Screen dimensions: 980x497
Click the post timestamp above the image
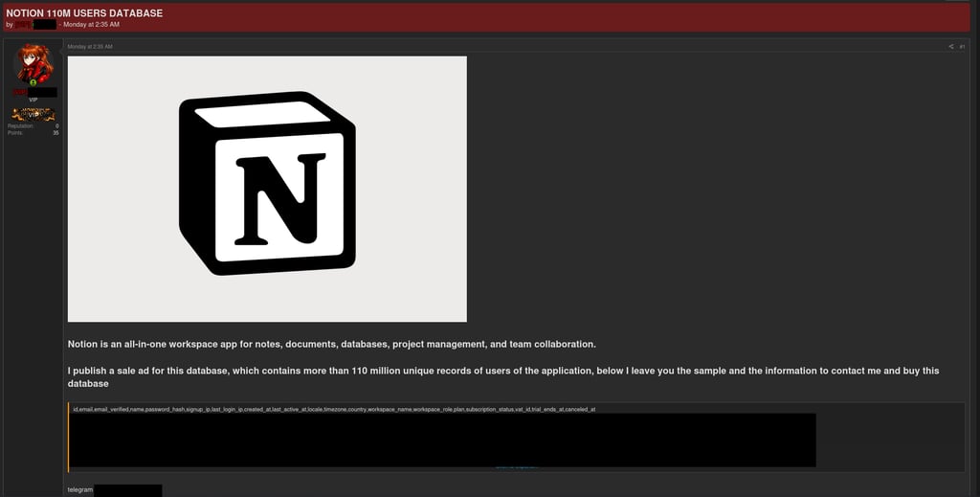pyautogui.click(x=90, y=47)
